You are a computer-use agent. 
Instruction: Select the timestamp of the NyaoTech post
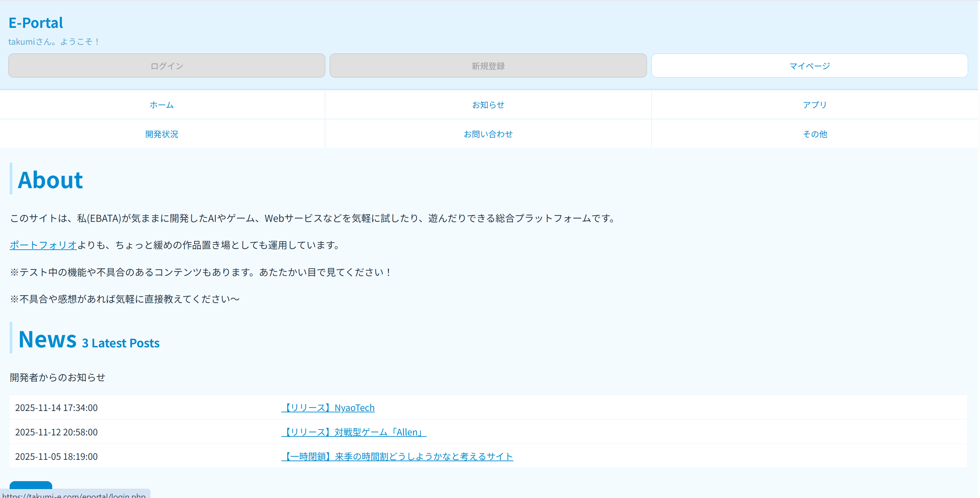[56, 408]
